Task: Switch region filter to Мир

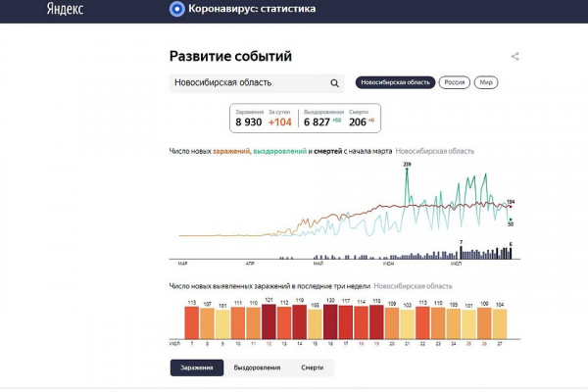Action: pos(486,83)
